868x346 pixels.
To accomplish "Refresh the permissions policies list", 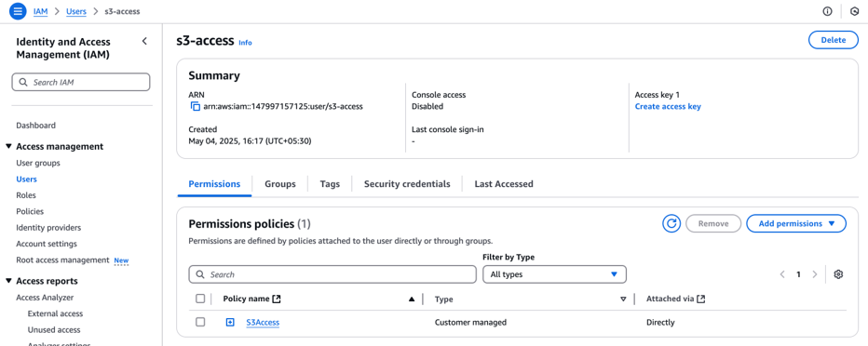I will [x=671, y=223].
